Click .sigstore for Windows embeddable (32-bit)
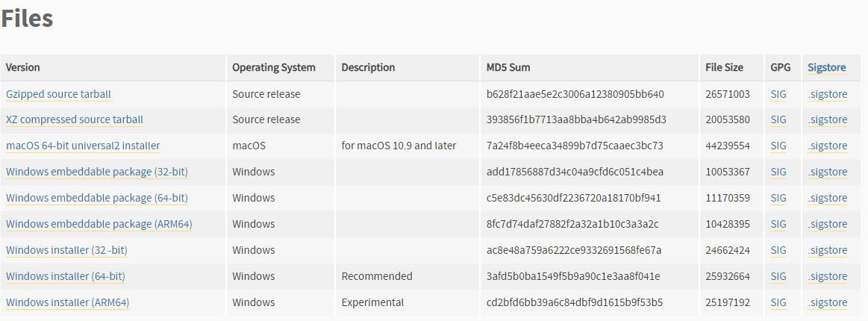Screen dimensions: 868x321 pyautogui.click(x=827, y=172)
